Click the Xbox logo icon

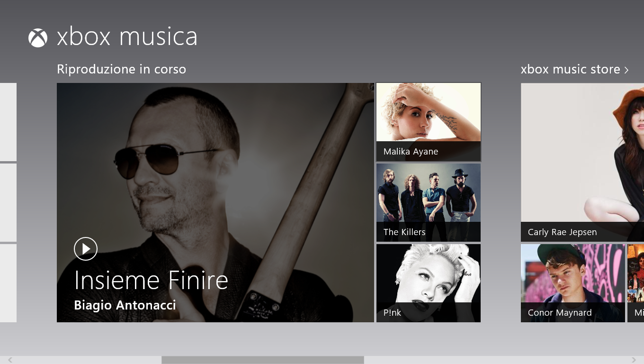pos(38,38)
